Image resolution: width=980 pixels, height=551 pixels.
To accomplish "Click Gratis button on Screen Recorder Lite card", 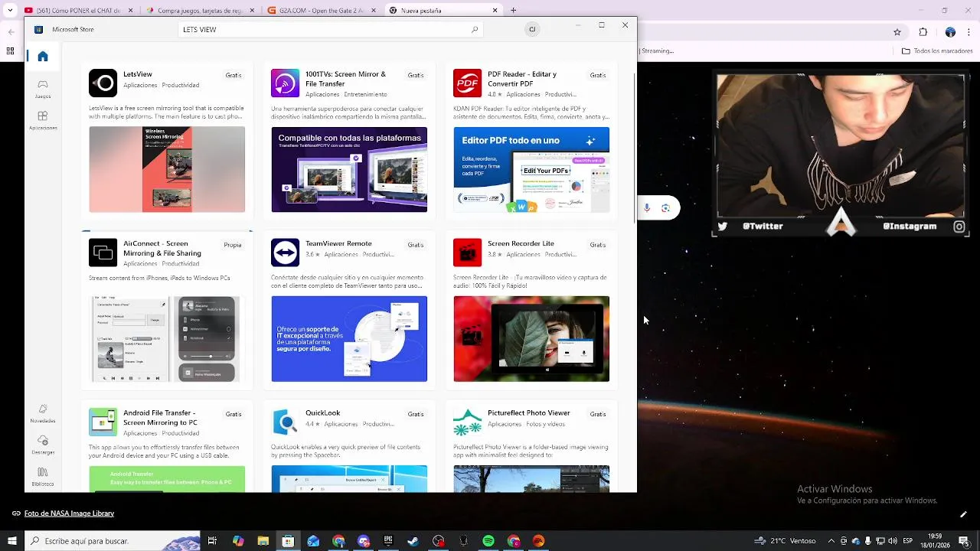I will pyautogui.click(x=598, y=245).
